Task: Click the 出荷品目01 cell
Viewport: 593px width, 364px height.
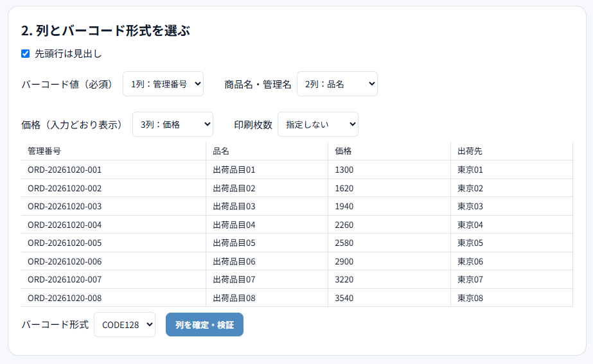Action: (x=267, y=169)
